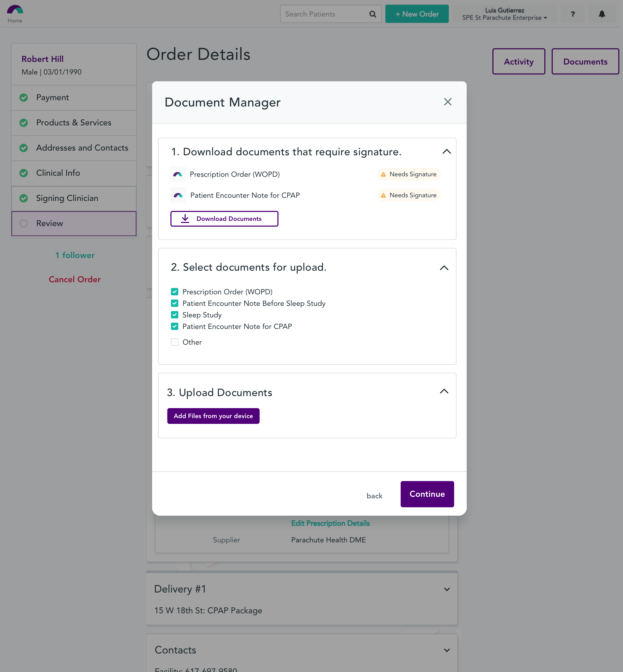Click the Cancel Order link
Image resolution: width=623 pixels, height=672 pixels.
(x=74, y=279)
